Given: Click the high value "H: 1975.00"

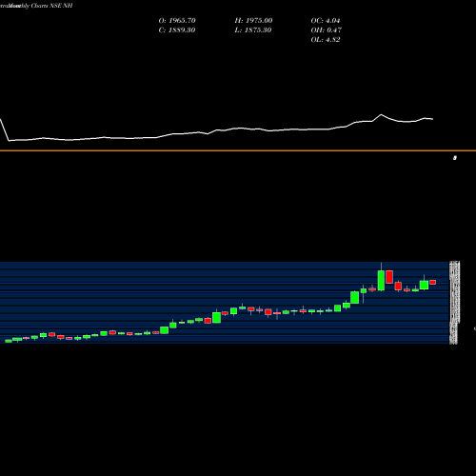Looking at the screenshot, I should click(253, 21).
